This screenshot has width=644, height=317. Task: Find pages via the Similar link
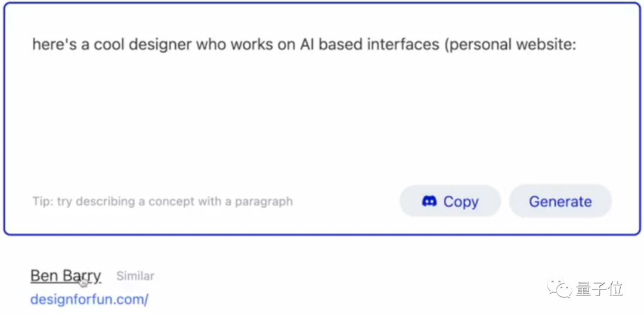coord(135,276)
